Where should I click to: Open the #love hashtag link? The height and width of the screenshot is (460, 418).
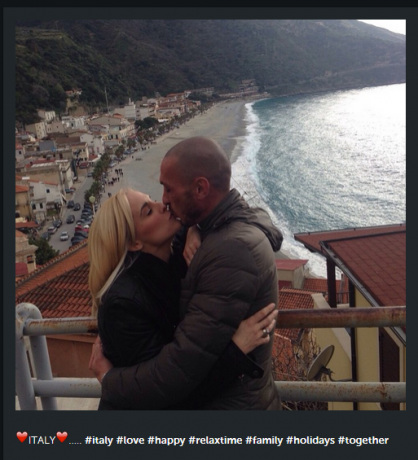pyautogui.click(x=130, y=440)
